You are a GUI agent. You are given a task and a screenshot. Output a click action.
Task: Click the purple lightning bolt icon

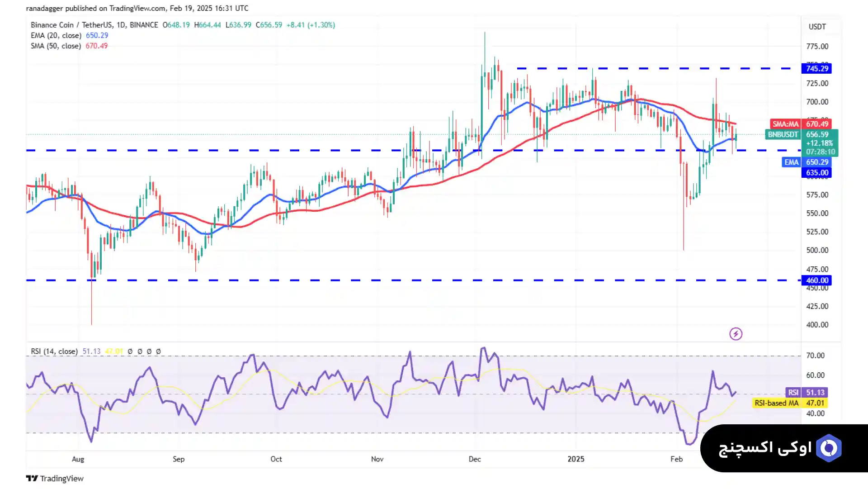(736, 334)
